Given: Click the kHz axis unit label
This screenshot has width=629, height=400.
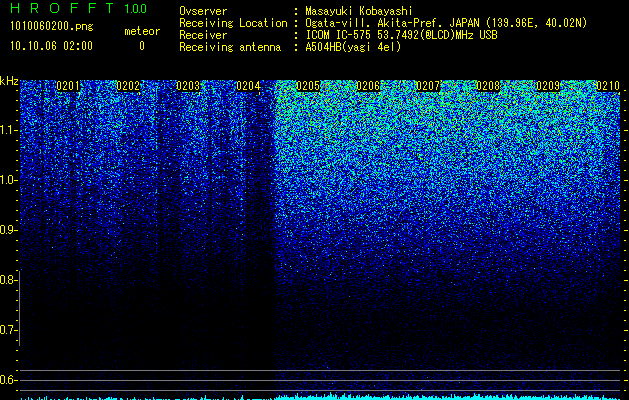Looking at the screenshot, I should point(9,81).
